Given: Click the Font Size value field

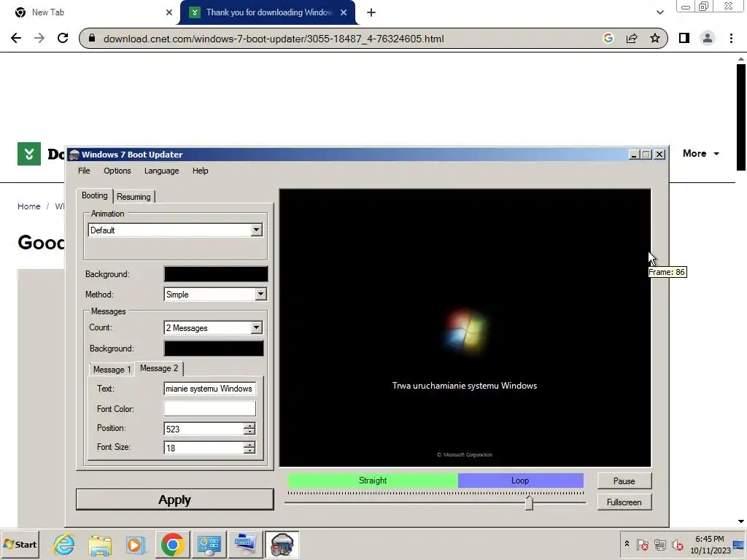Looking at the screenshot, I should tap(204, 448).
